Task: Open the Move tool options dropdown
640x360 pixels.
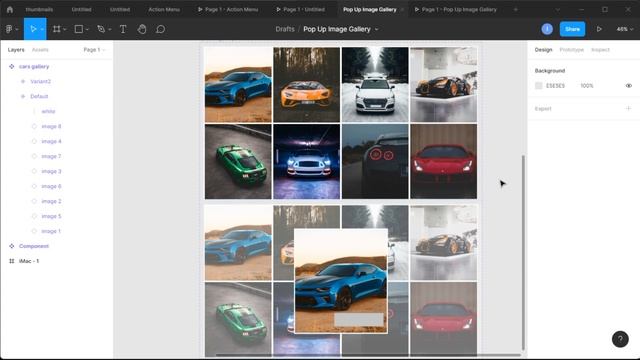Action: [42, 29]
